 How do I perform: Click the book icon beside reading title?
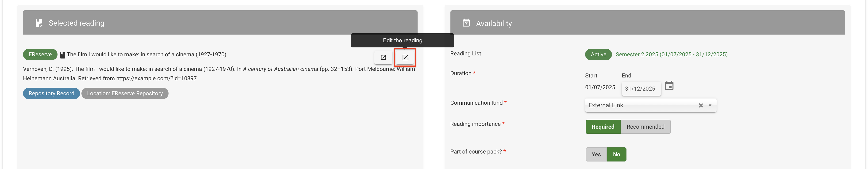(x=62, y=55)
